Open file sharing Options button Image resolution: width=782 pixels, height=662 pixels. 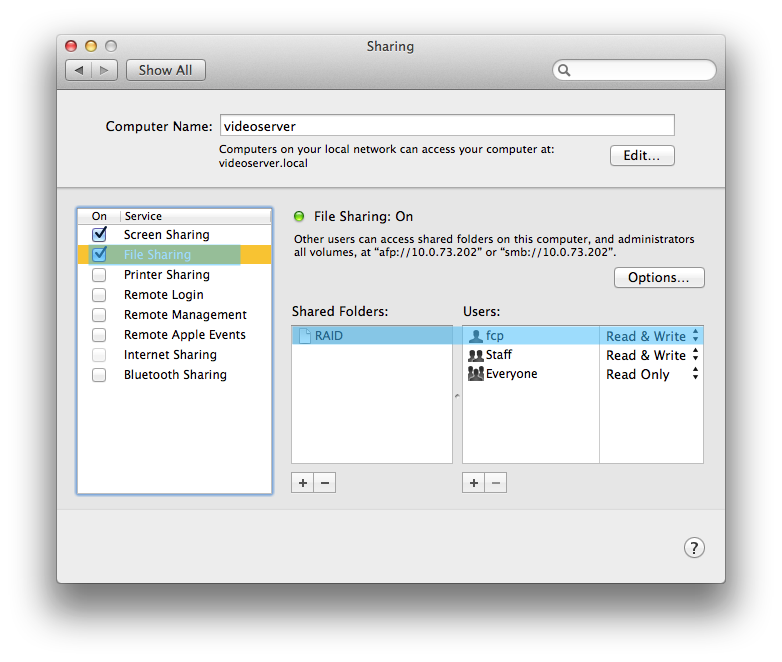[659, 277]
